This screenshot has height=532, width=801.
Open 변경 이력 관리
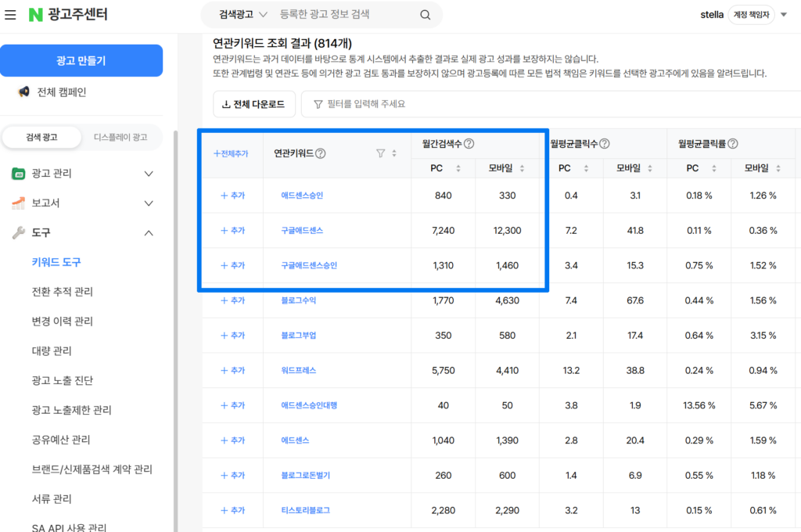(x=63, y=322)
